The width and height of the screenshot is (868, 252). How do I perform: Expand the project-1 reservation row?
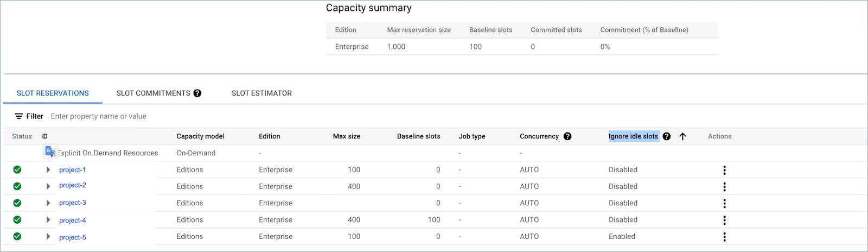pyautogui.click(x=48, y=170)
